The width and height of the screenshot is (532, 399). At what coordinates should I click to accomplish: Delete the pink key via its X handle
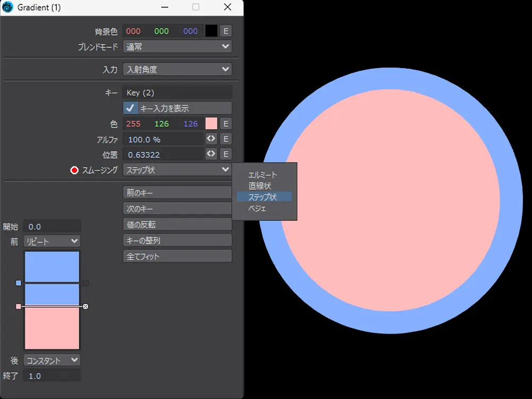click(86, 306)
